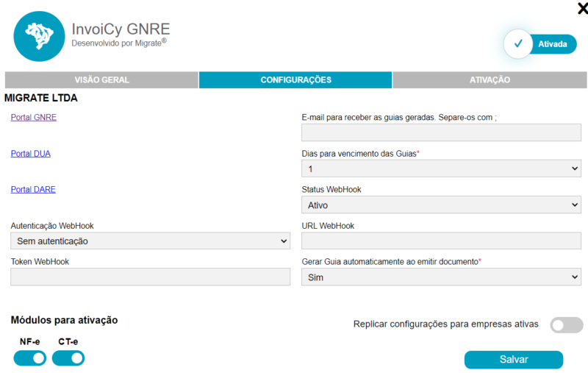
Task: Click into the Token WebHook field
Action: point(150,277)
